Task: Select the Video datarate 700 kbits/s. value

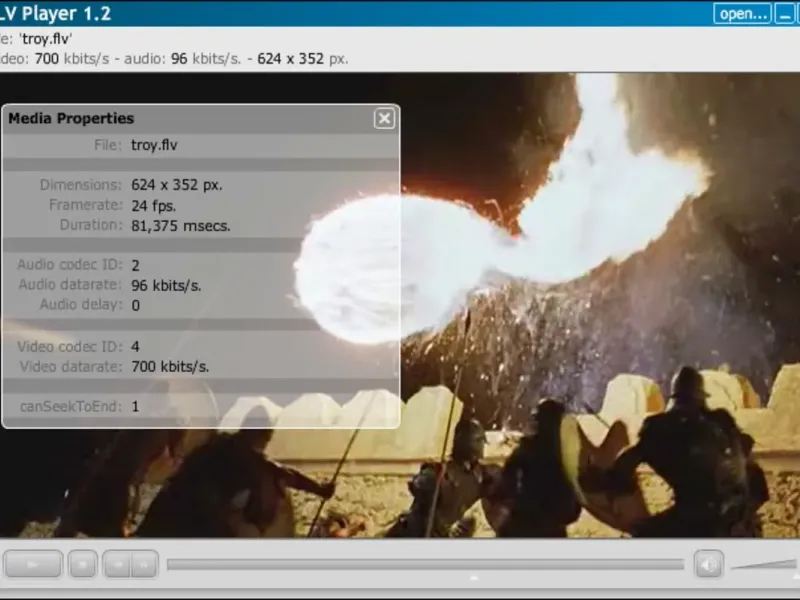Action: 170,366
